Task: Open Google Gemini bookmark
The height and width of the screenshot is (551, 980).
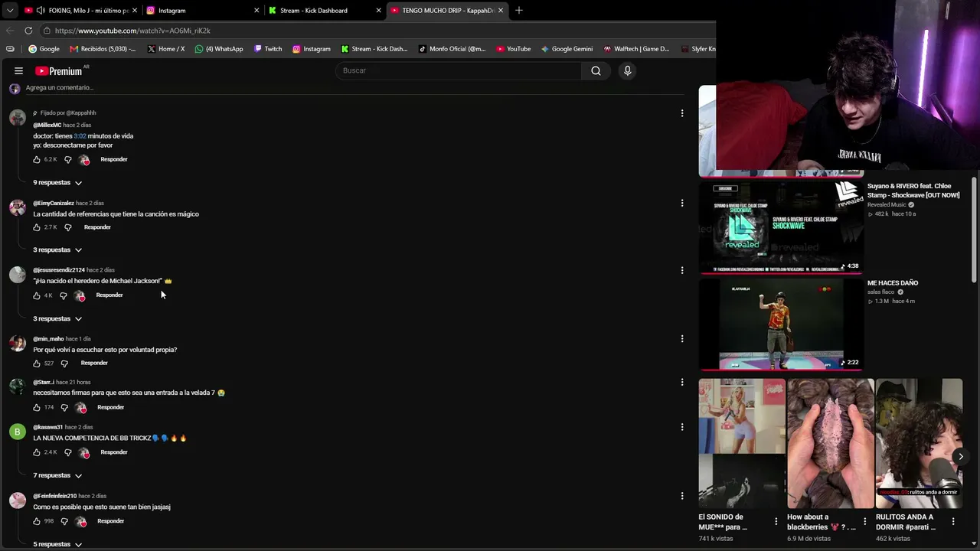Action: point(567,49)
